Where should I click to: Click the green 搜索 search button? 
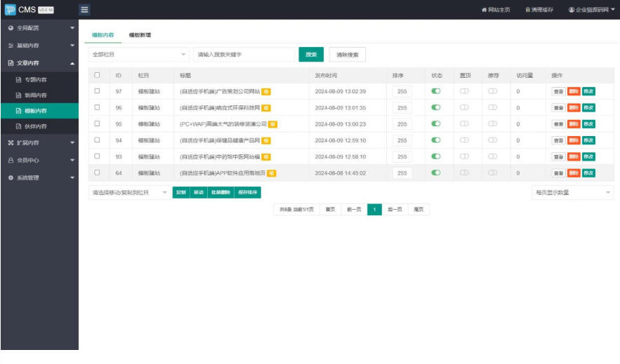(x=311, y=54)
